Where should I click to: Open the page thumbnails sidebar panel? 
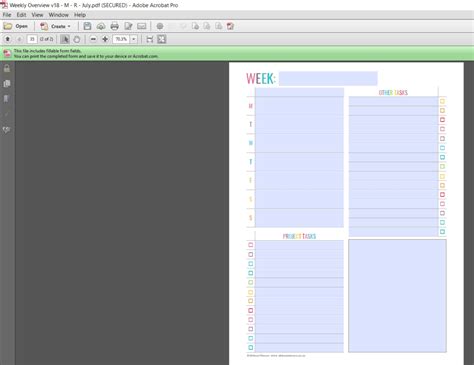pyautogui.click(x=7, y=84)
